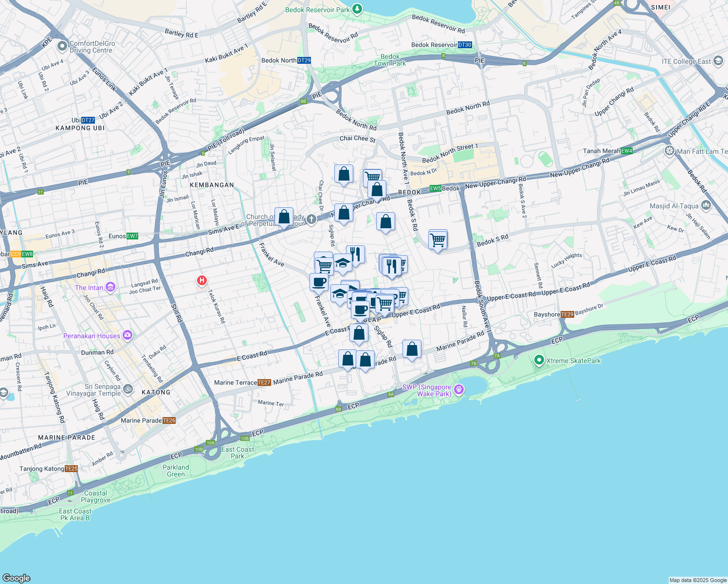The width and height of the screenshot is (728, 584).
Task: Open the SWP Singapore Wake Park marker
Action: click(x=458, y=389)
